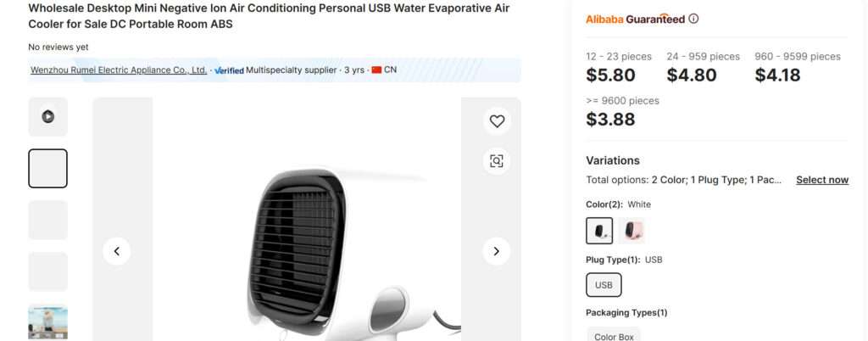The width and height of the screenshot is (868, 341).
Task: Select the pink color variation swatch
Action: (x=632, y=231)
